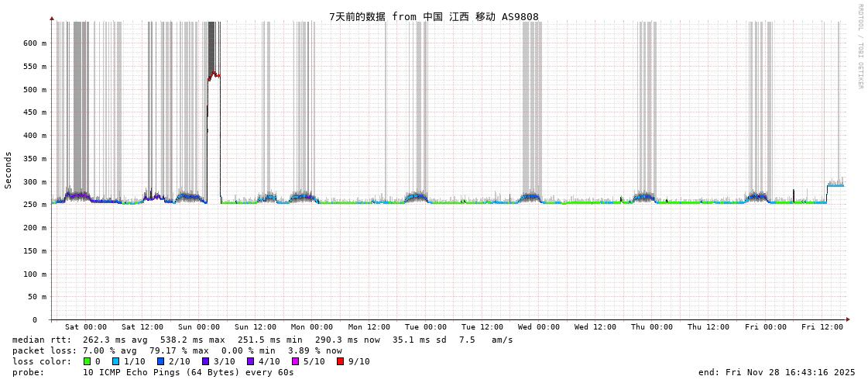Click the Tue 00:00 axis label

click(x=425, y=327)
